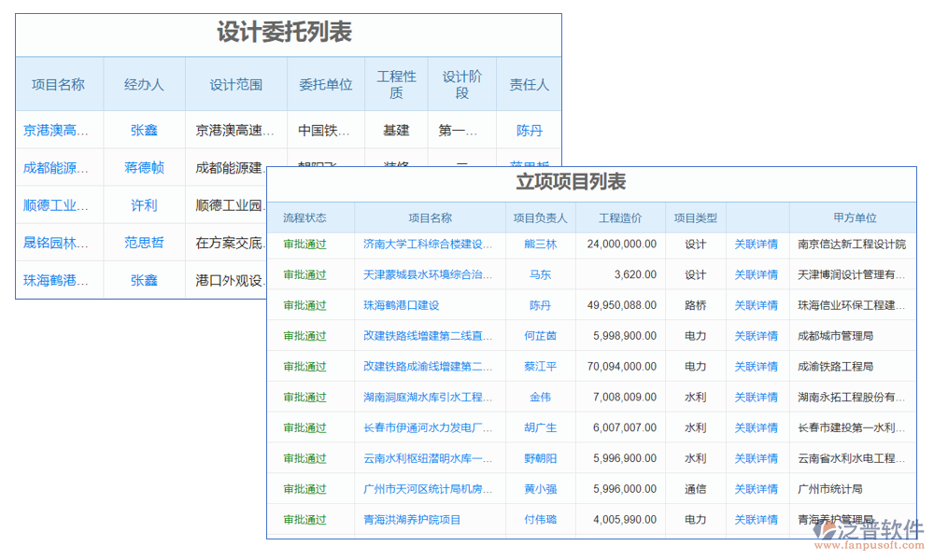This screenshot has width=934, height=560.
Task: Open 关联详情 for 广州市天河区统计局机房 project
Action: coord(757,489)
